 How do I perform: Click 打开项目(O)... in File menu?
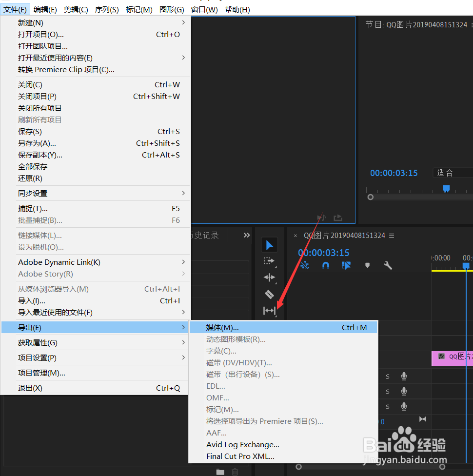96,35
